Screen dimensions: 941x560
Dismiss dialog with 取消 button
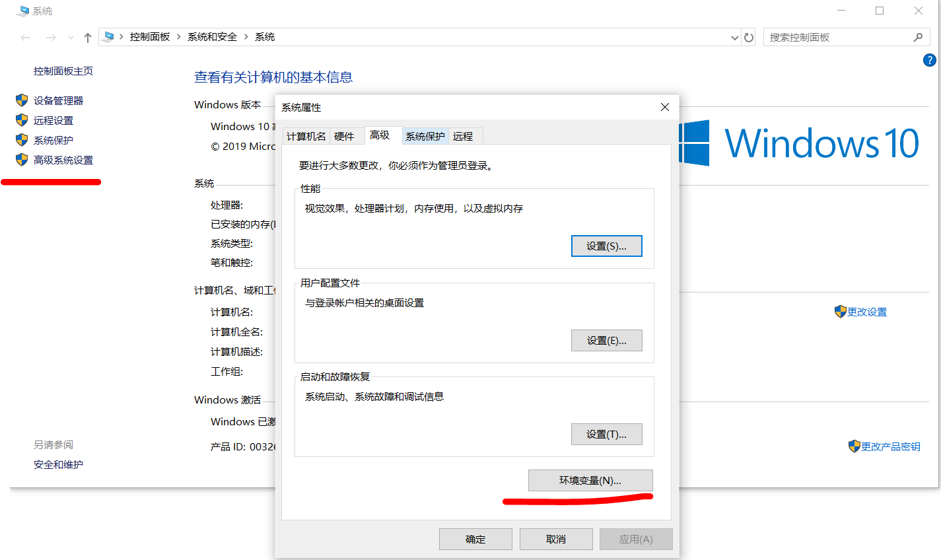(556, 540)
